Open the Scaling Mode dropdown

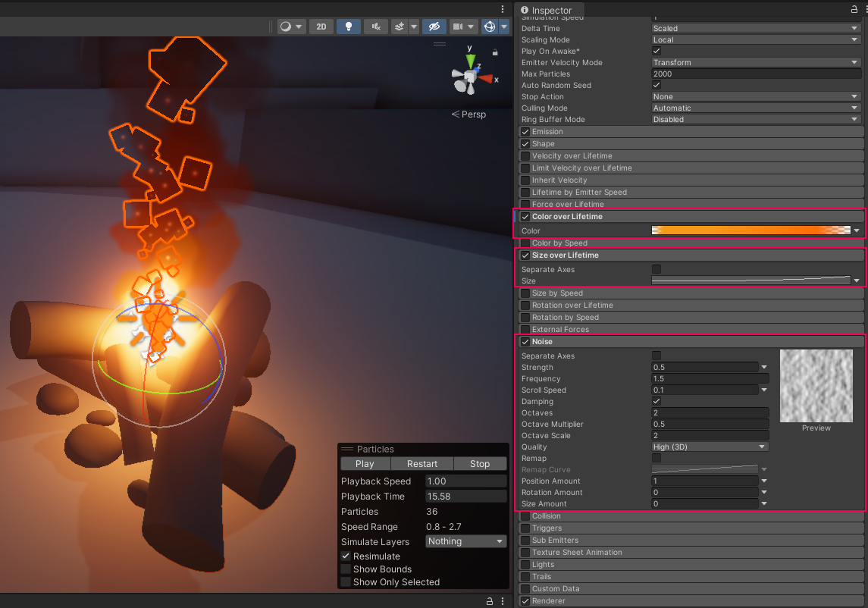click(x=756, y=40)
